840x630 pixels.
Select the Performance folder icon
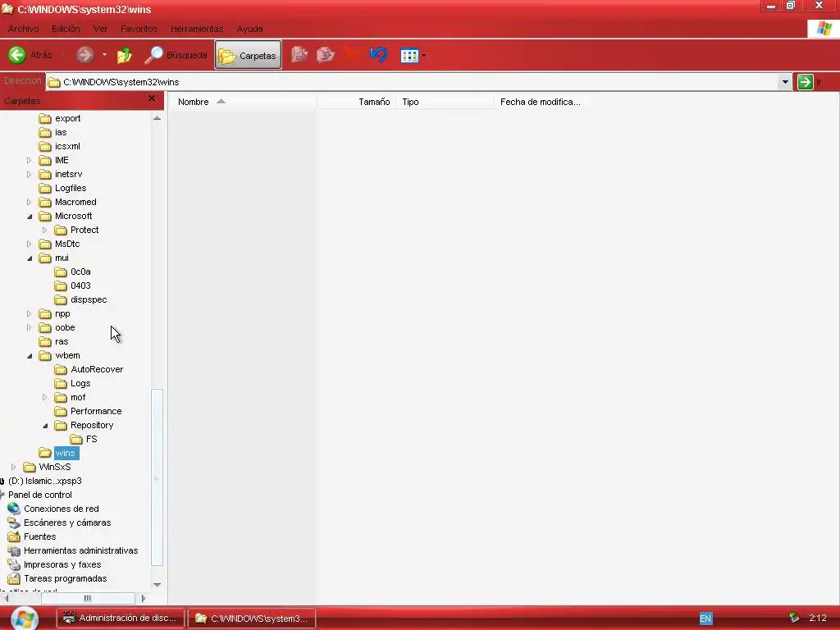pos(61,411)
